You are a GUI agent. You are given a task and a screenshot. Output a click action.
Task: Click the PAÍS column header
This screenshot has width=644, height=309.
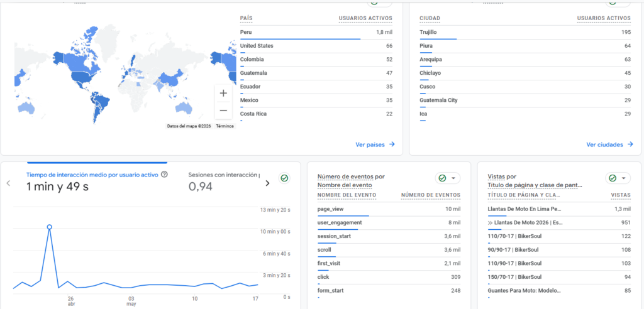[246, 18]
